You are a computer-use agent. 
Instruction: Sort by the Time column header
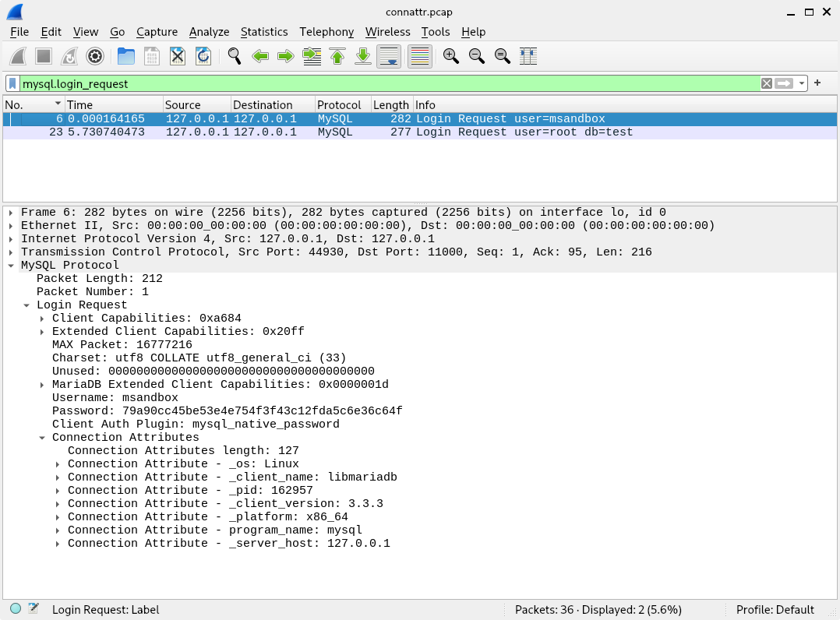[x=114, y=105]
